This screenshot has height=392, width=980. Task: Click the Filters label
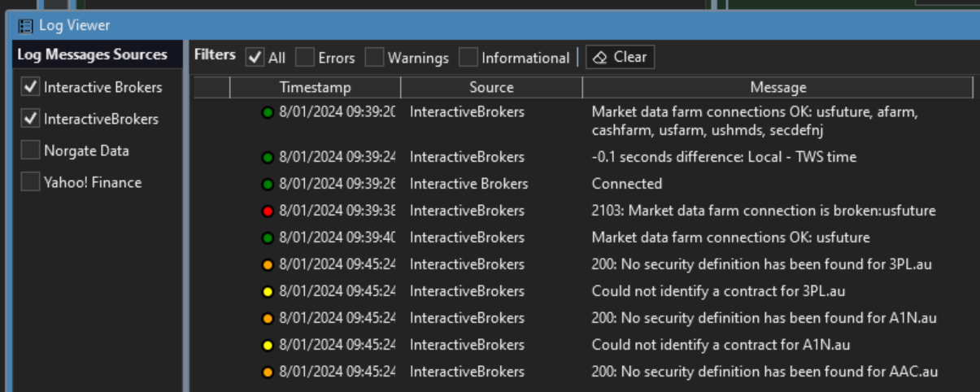click(x=215, y=54)
